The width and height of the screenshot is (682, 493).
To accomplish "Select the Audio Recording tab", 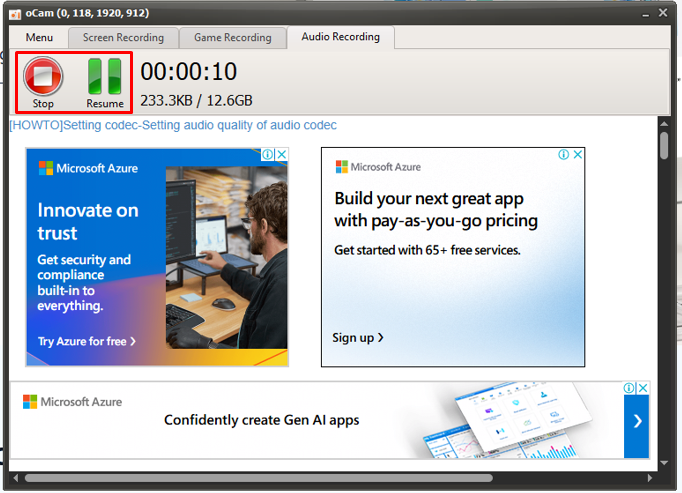I will pyautogui.click(x=341, y=37).
